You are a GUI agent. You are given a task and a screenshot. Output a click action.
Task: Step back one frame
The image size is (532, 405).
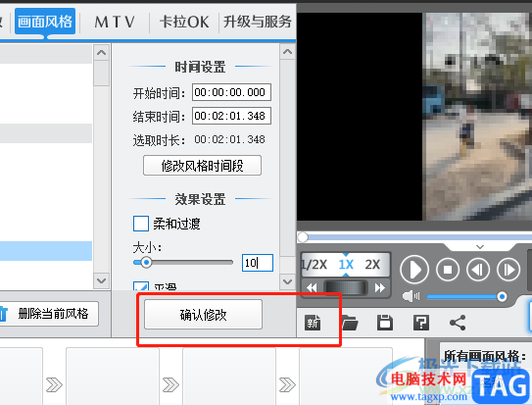[478, 270]
